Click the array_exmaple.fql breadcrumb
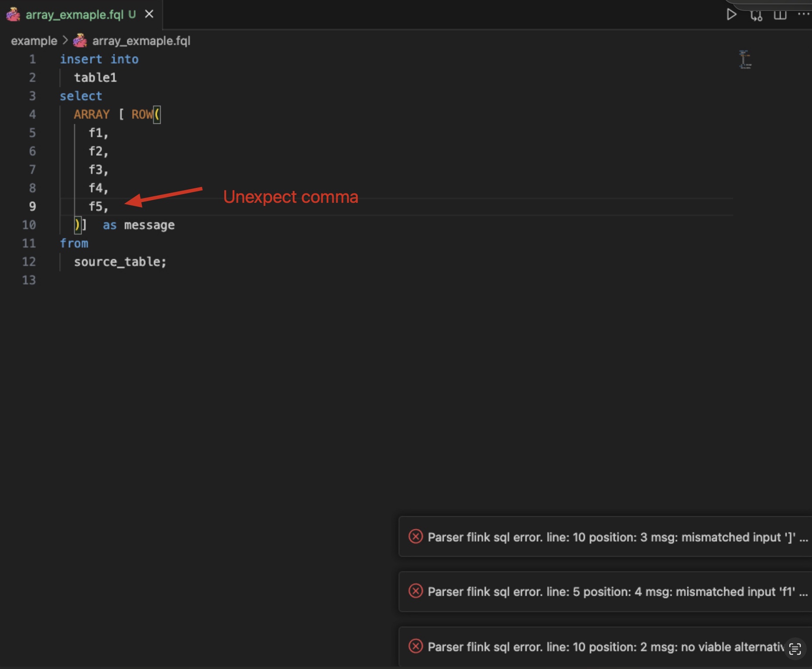The height and width of the screenshot is (669, 812). click(141, 41)
